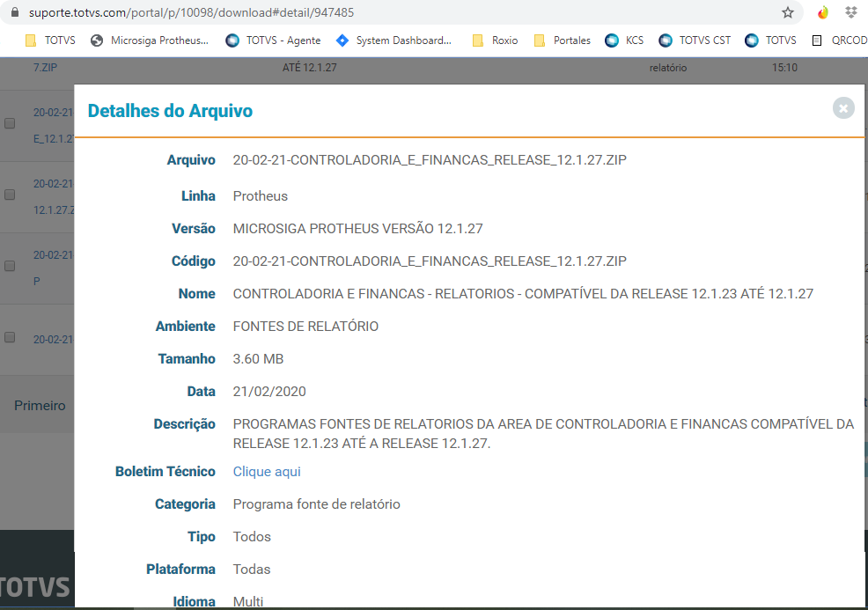Viewport: 868px width, 610px height.
Task: Open the TOTVS bookmark next to QRCOD
Action: pyautogui.click(x=770, y=40)
